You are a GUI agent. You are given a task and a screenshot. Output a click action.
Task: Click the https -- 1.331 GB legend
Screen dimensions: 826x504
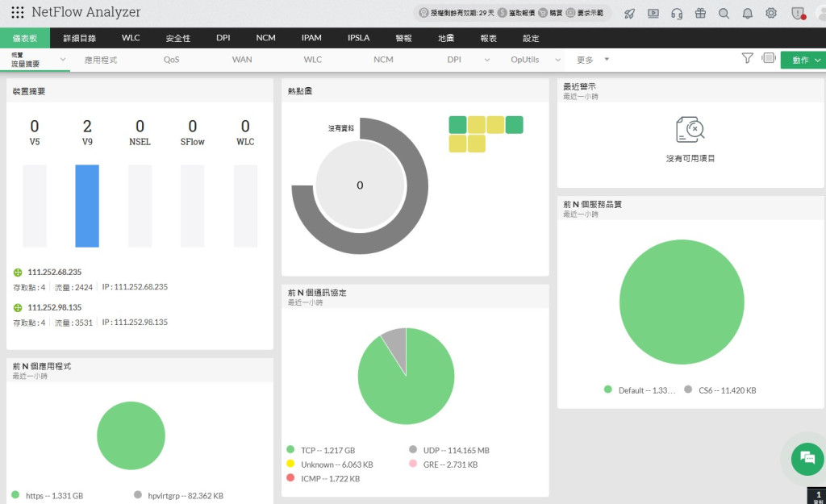click(x=54, y=496)
